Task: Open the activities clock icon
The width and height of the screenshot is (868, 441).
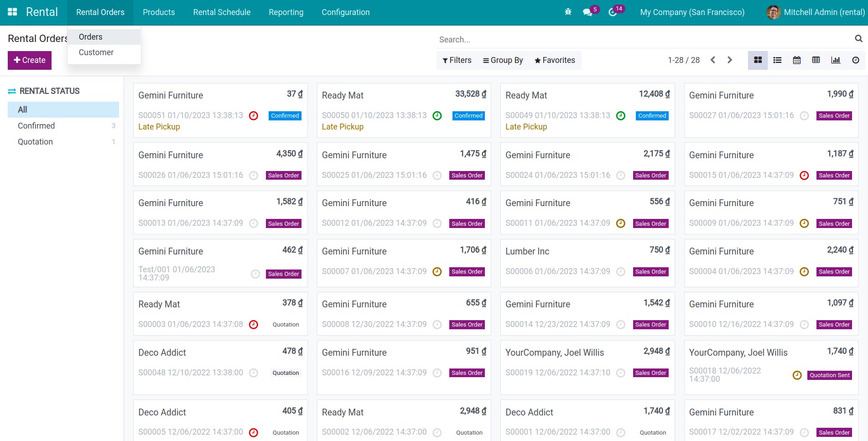Action: [x=613, y=12]
